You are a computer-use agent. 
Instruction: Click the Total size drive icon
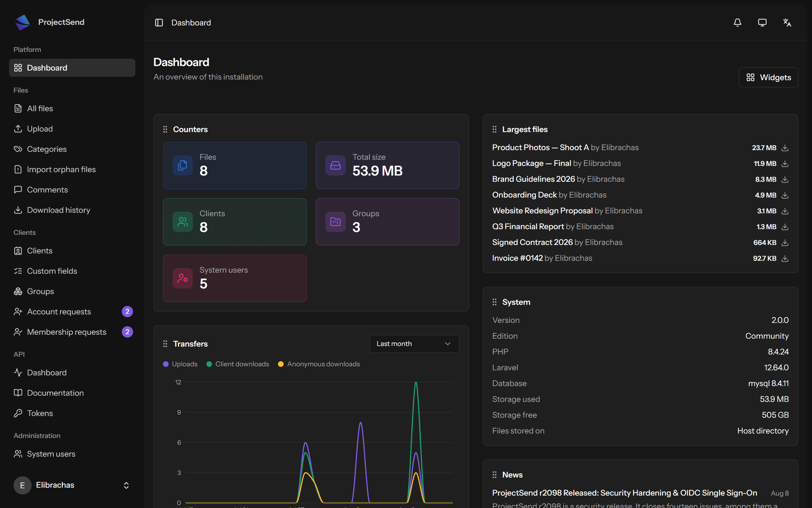pyautogui.click(x=335, y=165)
